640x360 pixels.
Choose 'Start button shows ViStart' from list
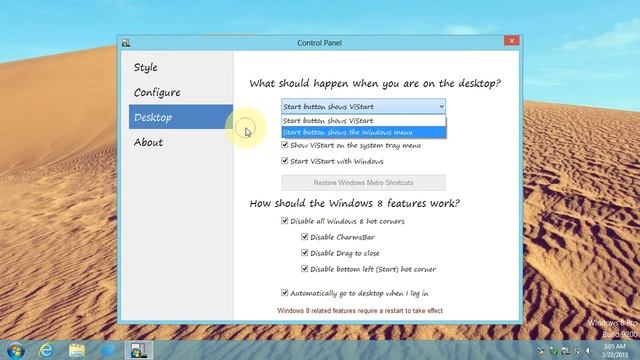pyautogui.click(x=364, y=121)
